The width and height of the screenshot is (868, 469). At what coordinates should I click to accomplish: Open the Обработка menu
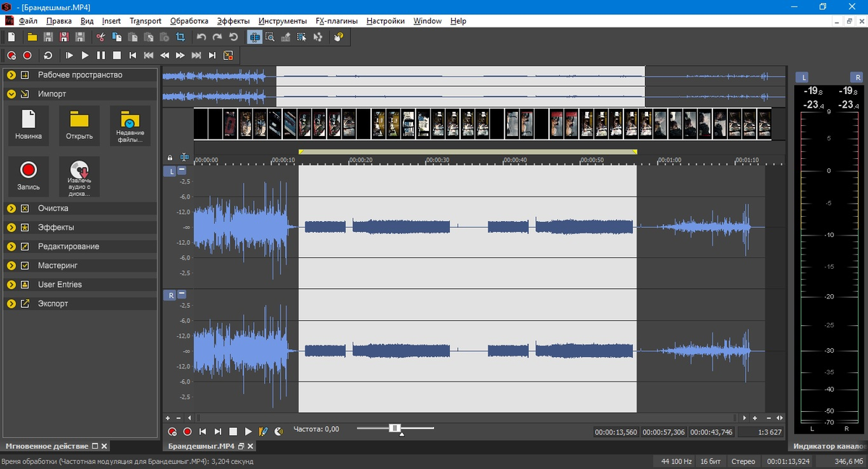coord(189,21)
